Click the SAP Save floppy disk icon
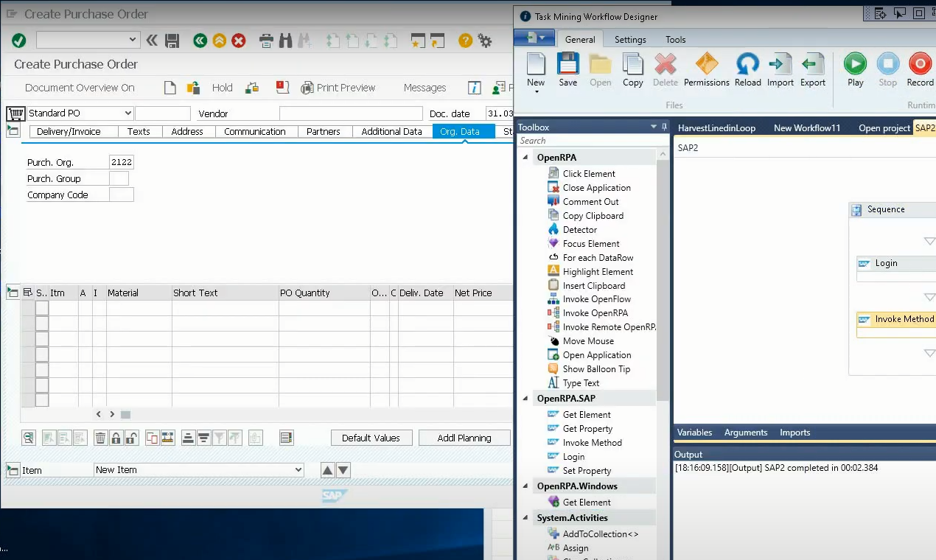 tap(172, 41)
